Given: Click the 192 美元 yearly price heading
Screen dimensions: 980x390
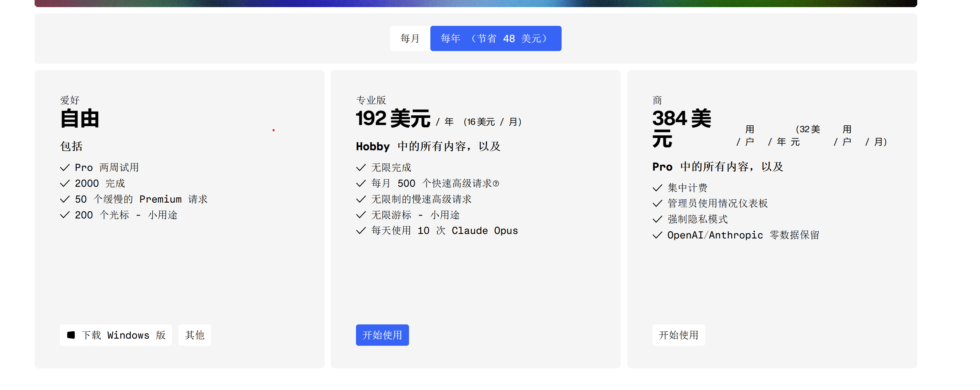Looking at the screenshot, I should (393, 119).
